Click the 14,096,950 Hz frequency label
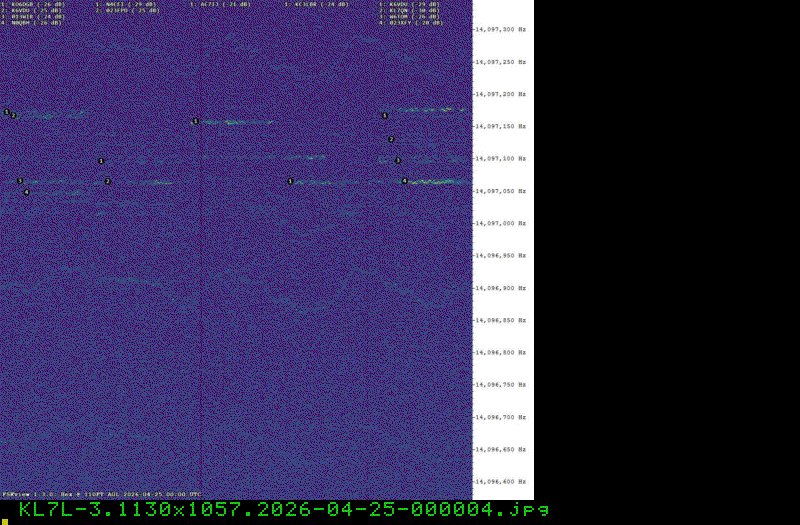This screenshot has height=525, width=800. [500, 256]
